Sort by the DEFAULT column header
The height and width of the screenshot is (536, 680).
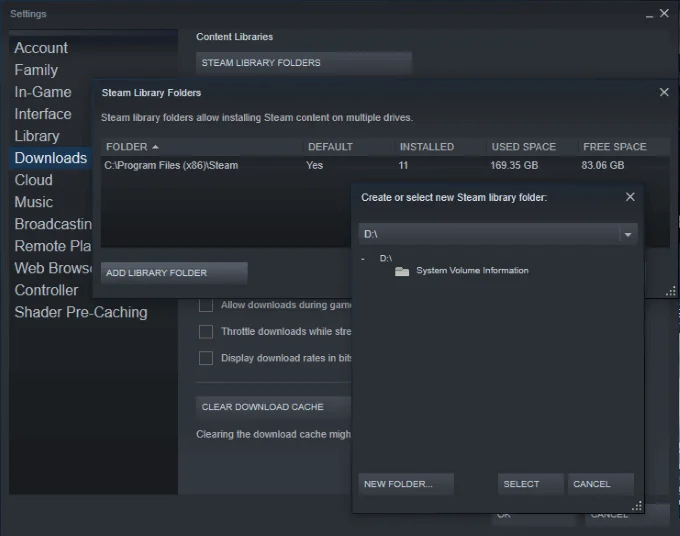tap(348, 147)
